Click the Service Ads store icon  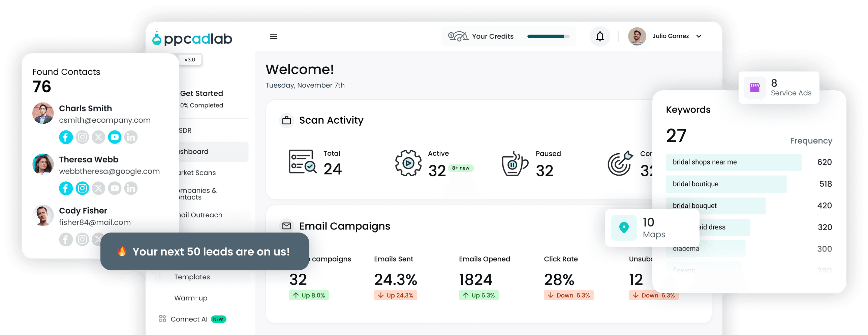pyautogui.click(x=754, y=88)
